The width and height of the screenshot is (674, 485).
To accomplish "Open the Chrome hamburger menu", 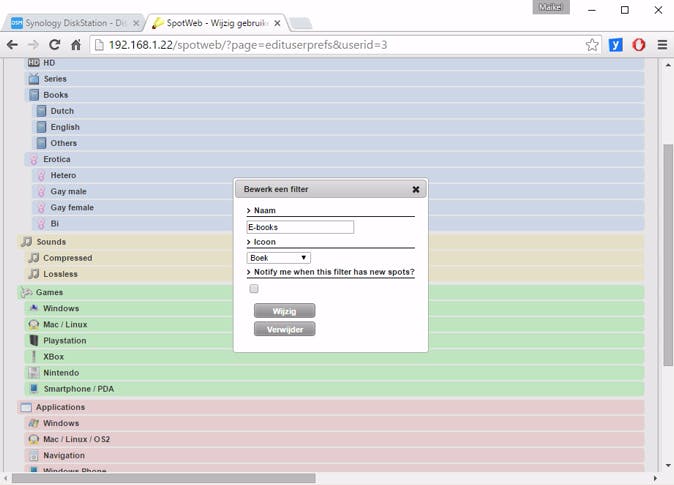I will tap(662, 45).
